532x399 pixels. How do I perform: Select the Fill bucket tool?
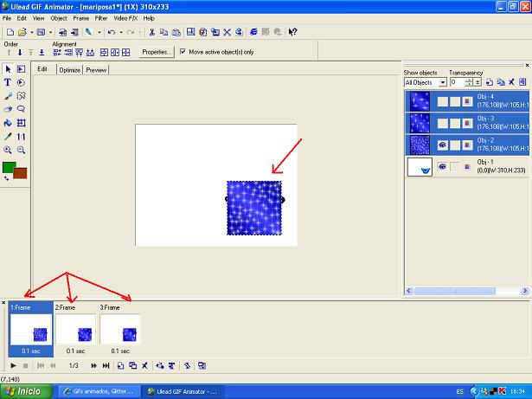click(x=8, y=123)
